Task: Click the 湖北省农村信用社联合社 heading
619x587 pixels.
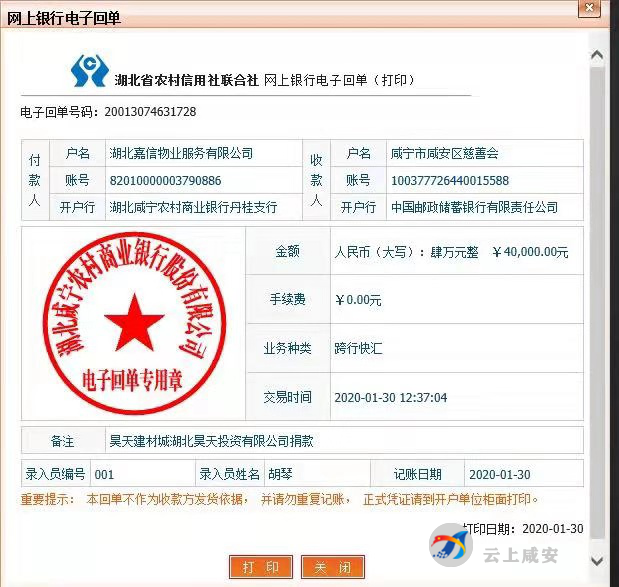Action: 187,80
